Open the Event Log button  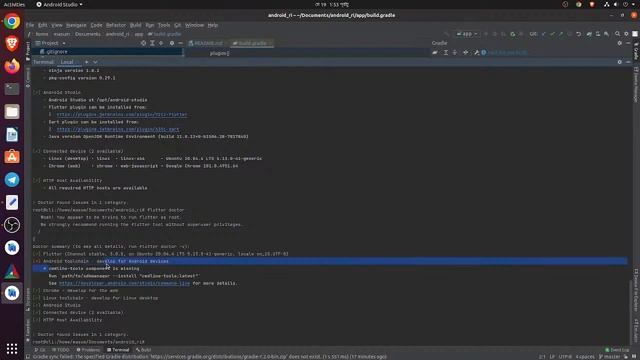pyautogui.click(x=617, y=350)
